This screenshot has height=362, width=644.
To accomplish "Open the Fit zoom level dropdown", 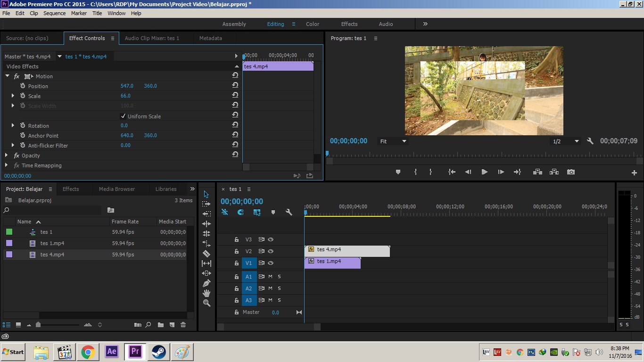I will coord(393,141).
